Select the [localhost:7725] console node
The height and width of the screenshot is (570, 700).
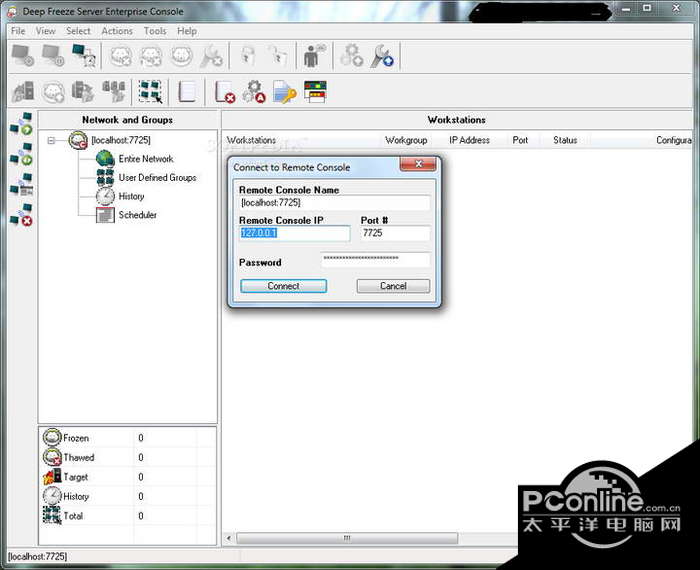pyautogui.click(x=121, y=140)
